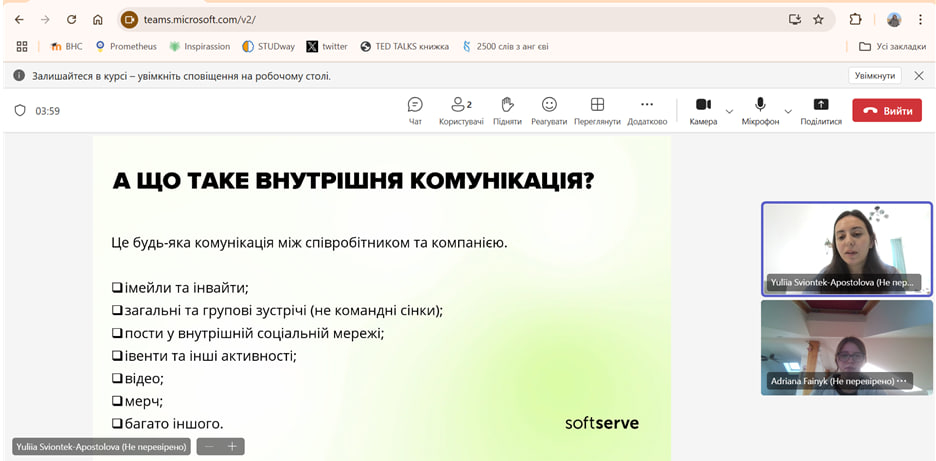Install app icon in address bar

tap(794, 20)
